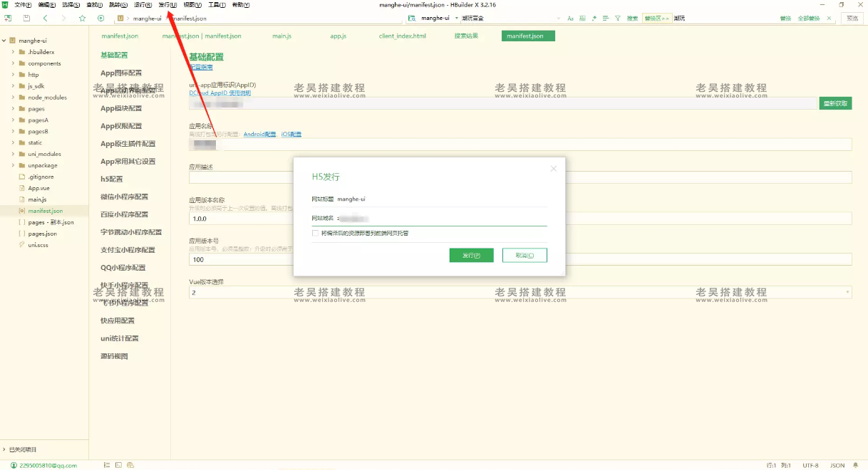Open the Vue版本选择 dropdown
The width and height of the screenshot is (868, 470).
pos(520,293)
